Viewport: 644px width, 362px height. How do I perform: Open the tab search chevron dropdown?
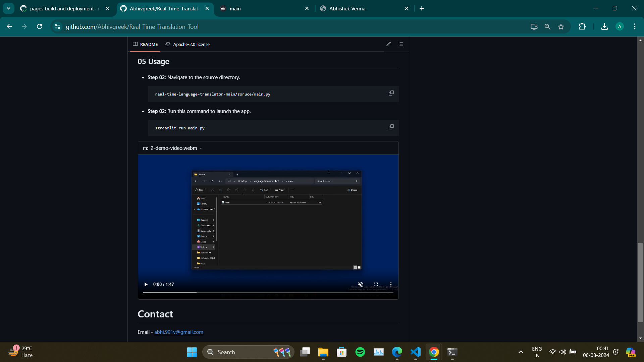(8, 8)
